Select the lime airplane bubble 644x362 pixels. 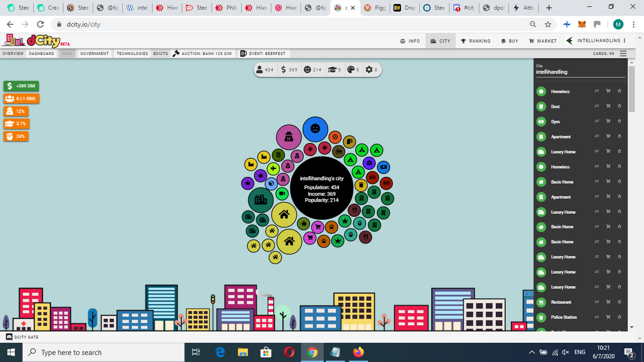(273, 168)
